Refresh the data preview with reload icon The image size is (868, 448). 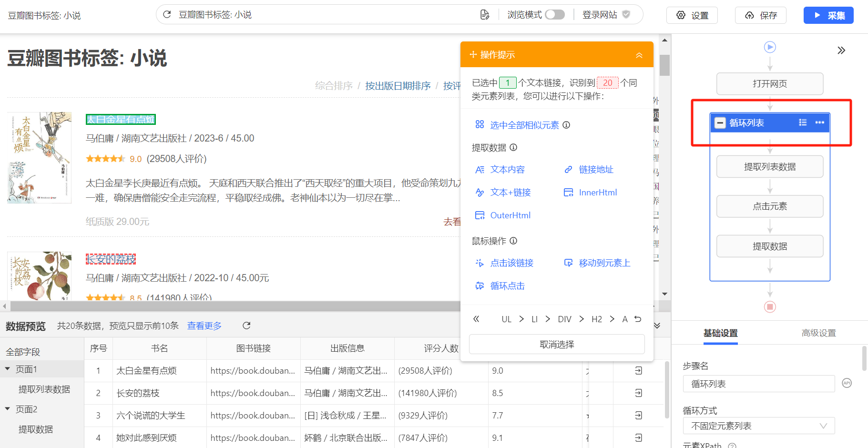(x=246, y=326)
